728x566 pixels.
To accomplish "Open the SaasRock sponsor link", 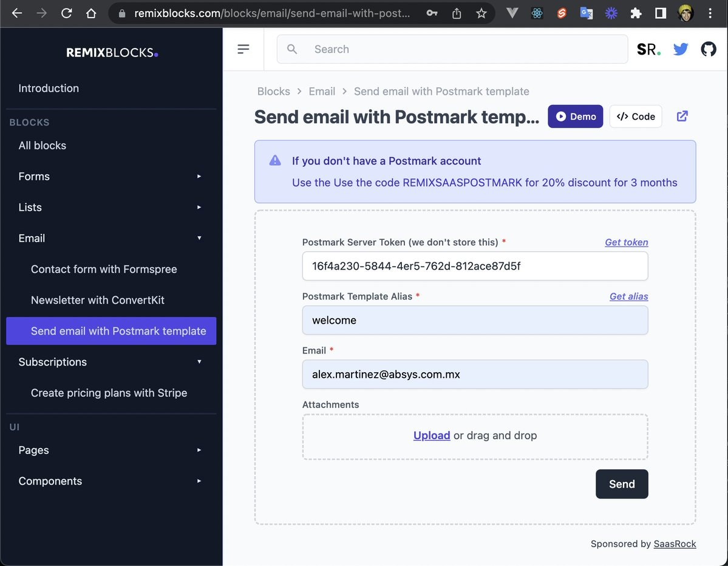I will pyautogui.click(x=675, y=544).
